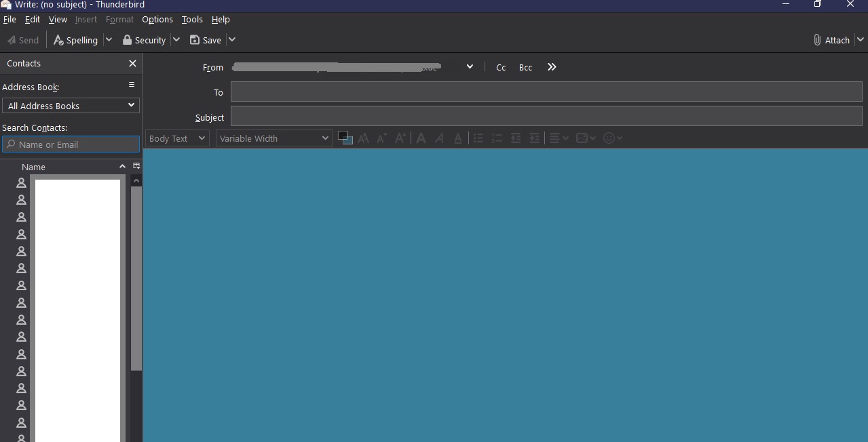Click the Spelling check icon
Viewport: 868px width, 442px height.
[x=59, y=40]
